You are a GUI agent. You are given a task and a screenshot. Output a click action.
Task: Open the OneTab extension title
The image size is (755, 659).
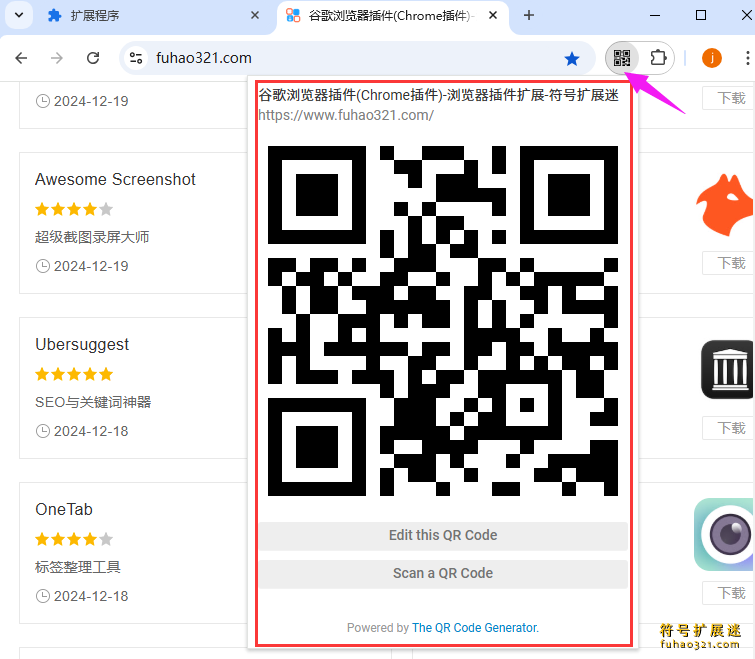click(64, 509)
